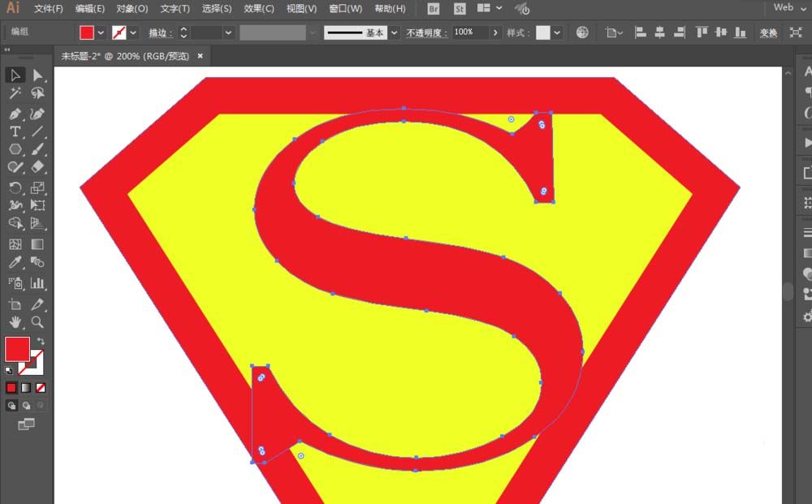The image size is (812, 504).
Task: Open graphic style 样式 dropdown
Action: pyautogui.click(x=557, y=32)
